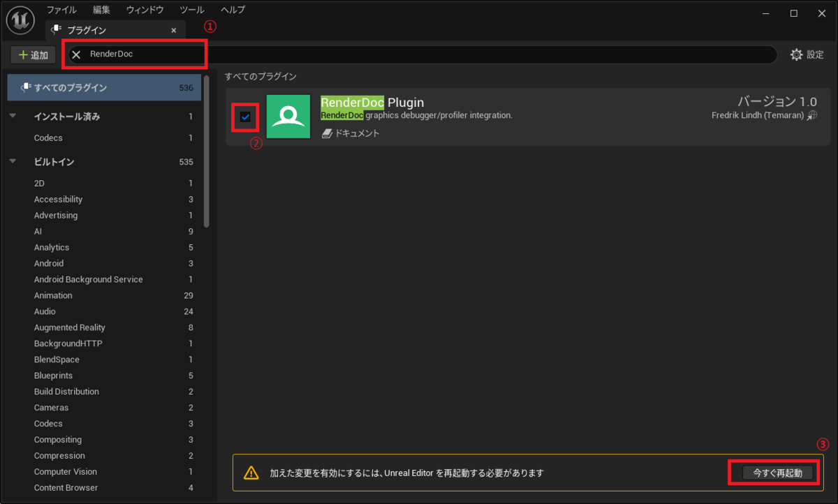Click the plug icon beside すべてのプラグイン
The height and width of the screenshot is (504, 838).
[x=26, y=87]
